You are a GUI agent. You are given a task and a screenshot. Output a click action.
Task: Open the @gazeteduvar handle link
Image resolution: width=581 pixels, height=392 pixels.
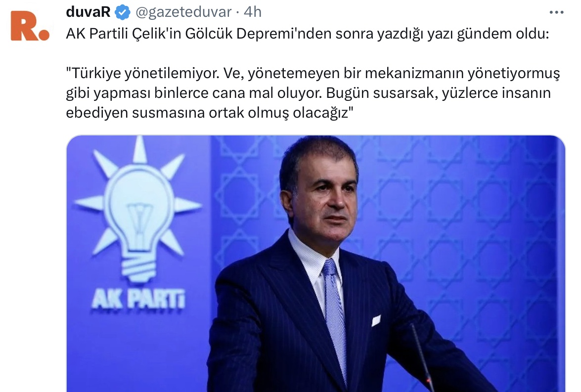pyautogui.click(x=184, y=12)
